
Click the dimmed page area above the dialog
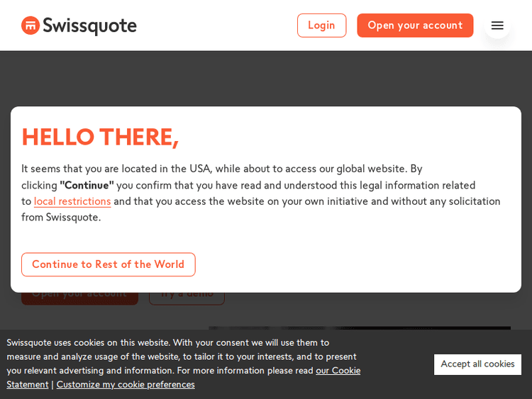click(266, 78)
